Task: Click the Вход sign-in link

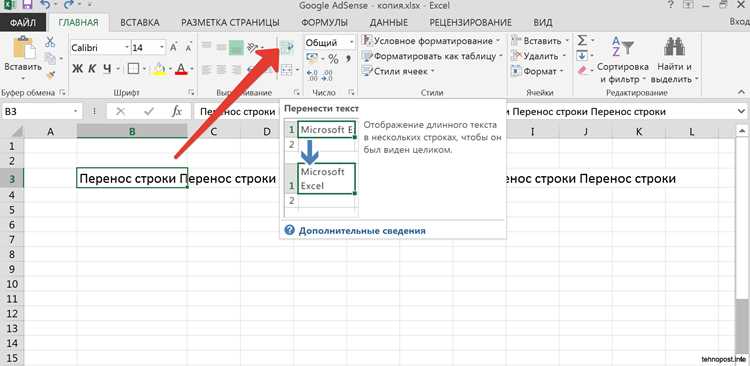Action: click(x=739, y=22)
